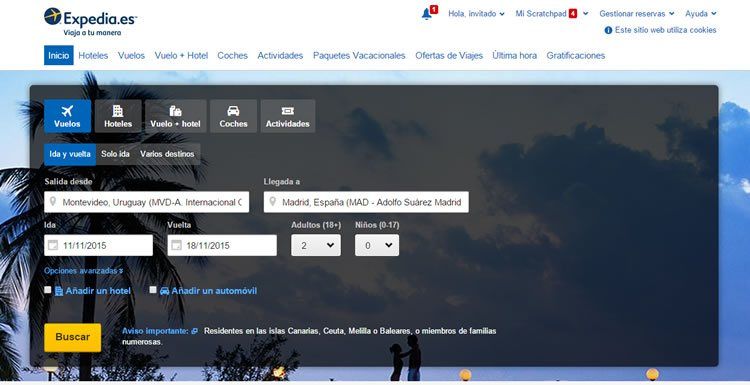Click the Vuelta date field 18/11/2015
Viewport: 750px width, 385px height.
[x=222, y=245]
